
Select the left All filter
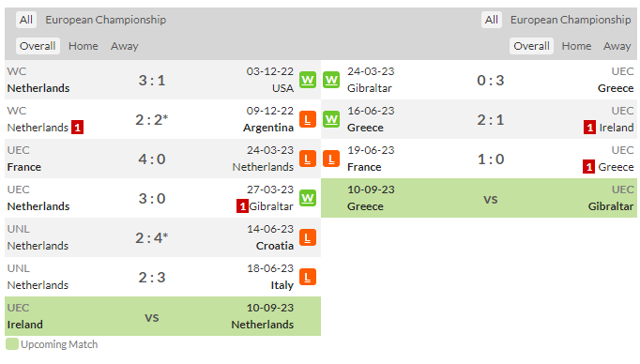click(26, 20)
